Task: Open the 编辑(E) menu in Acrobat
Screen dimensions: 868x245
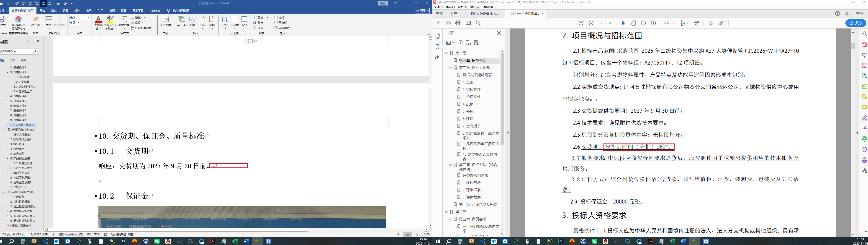Action: pyautogui.click(x=450, y=7)
